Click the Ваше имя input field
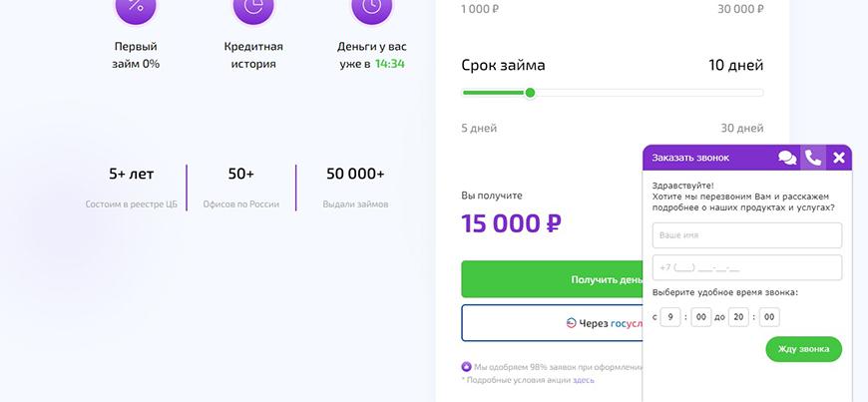The height and width of the screenshot is (402, 868). [747, 235]
